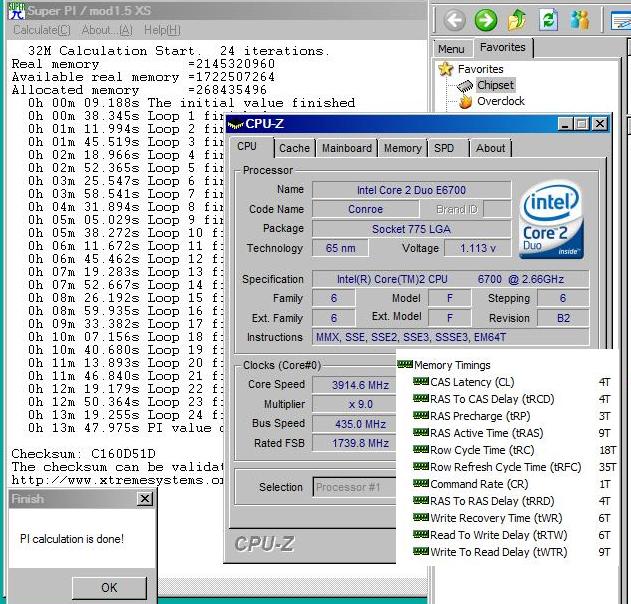The image size is (631, 604).
Task: Click the RAS Precharge (tRP) row icon
Action: pos(421,415)
